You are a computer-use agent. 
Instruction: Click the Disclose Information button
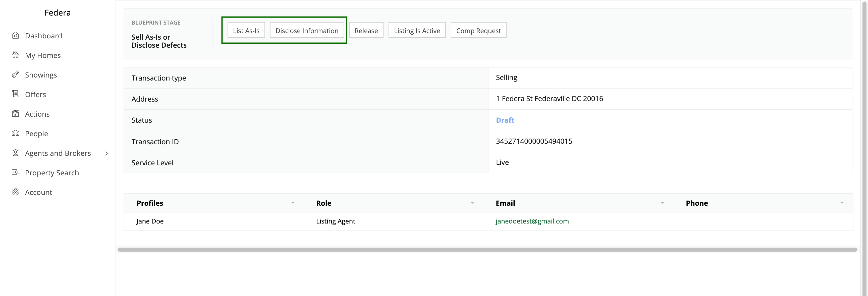[307, 30]
